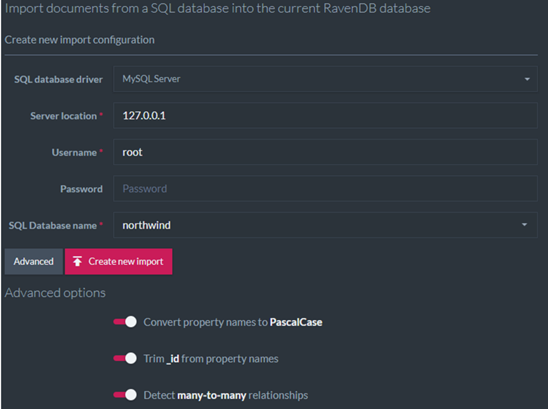Click the Password label
This screenshot has height=409, width=548.
(x=81, y=189)
